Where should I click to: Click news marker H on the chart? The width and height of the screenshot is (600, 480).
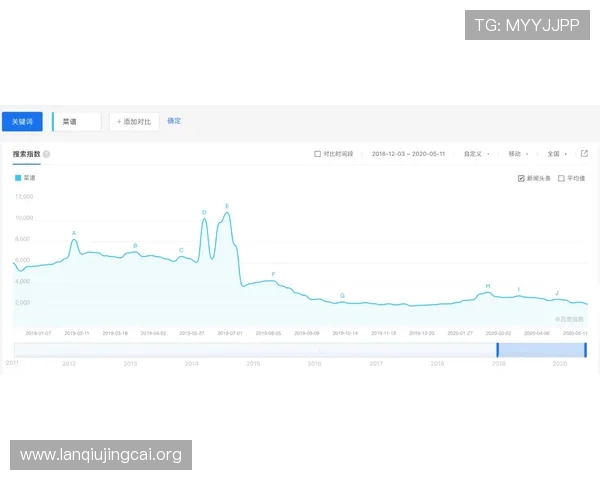coord(488,286)
